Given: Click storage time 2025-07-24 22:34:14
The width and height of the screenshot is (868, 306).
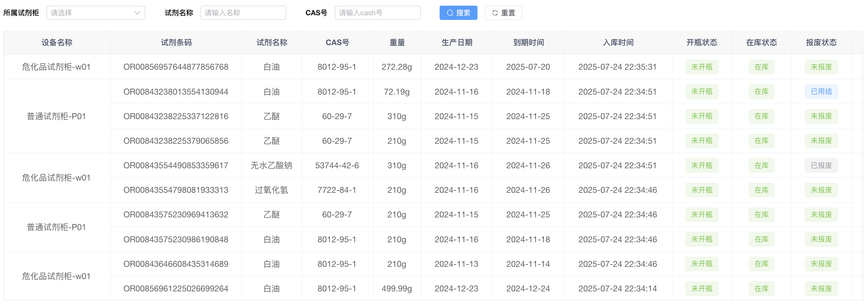Looking at the screenshot, I should point(617,288).
